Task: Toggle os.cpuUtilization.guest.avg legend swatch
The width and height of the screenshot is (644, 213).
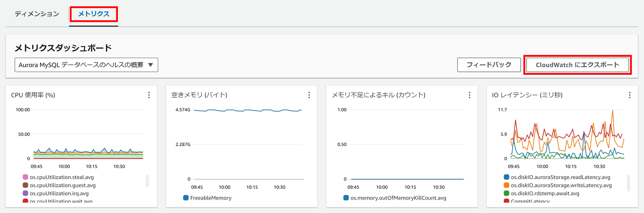Action: click(25, 185)
